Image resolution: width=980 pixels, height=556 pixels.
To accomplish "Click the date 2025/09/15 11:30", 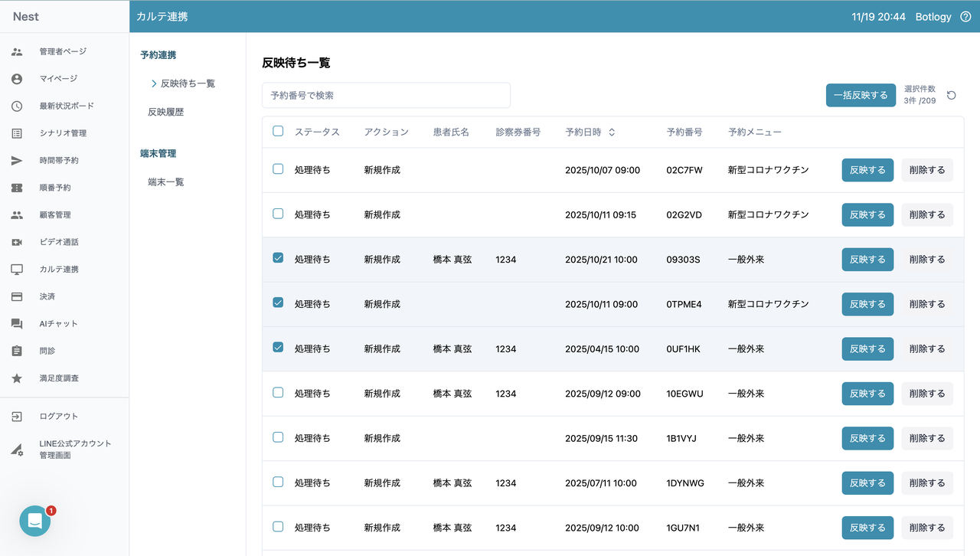I will [x=601, y=438].
